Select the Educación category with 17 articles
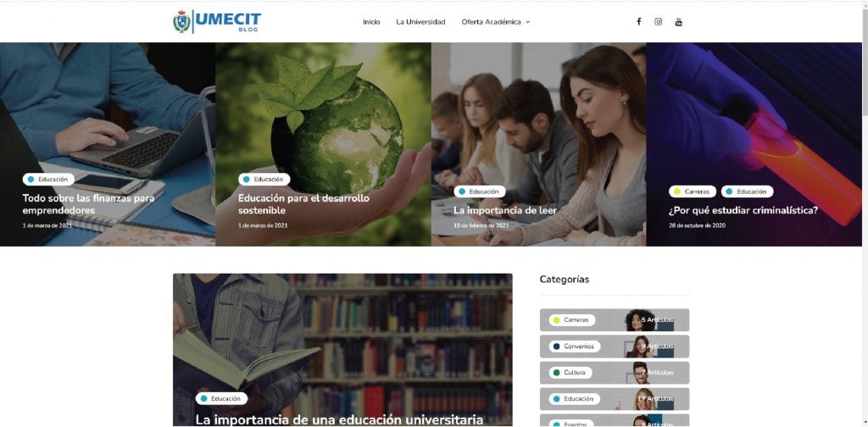Viewport: 868px width, 427px height. point(615,399)
